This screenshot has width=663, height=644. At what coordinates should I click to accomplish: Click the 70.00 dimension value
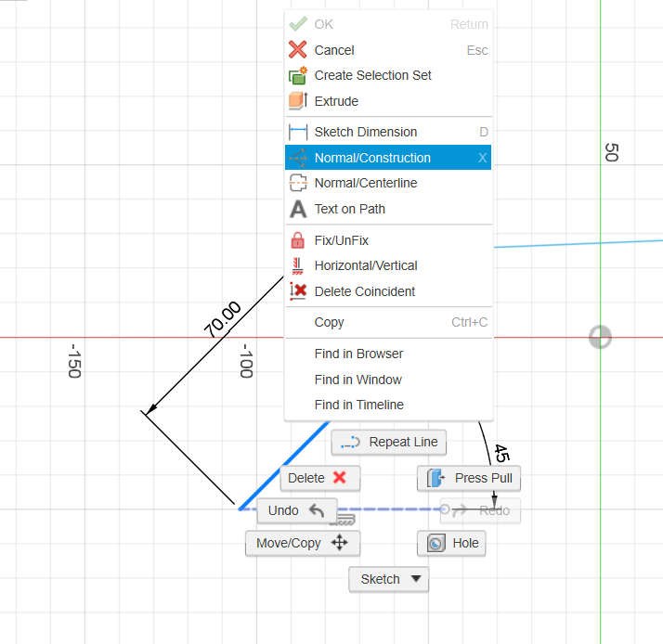pyautogui.click(x=222, y=319)
